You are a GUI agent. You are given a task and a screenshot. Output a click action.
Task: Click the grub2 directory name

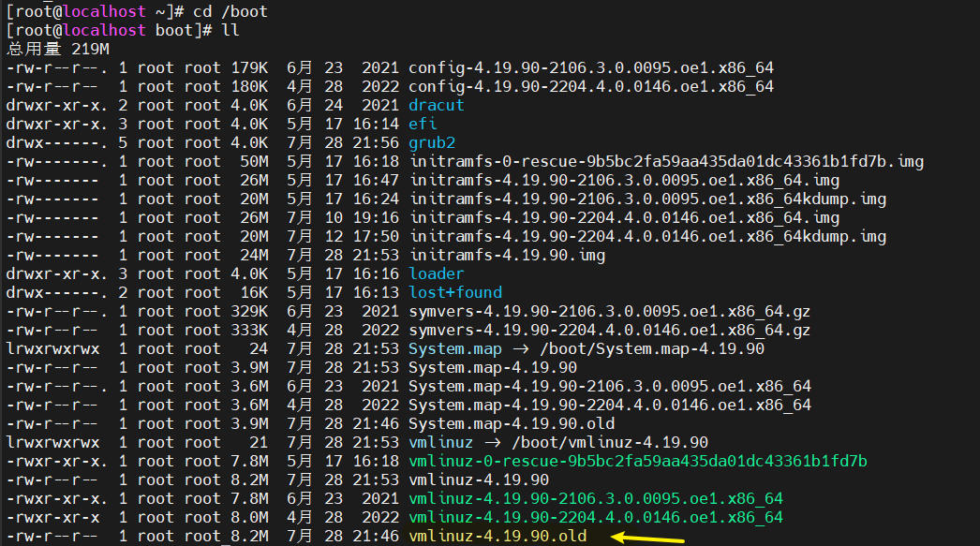click(432, 143)
